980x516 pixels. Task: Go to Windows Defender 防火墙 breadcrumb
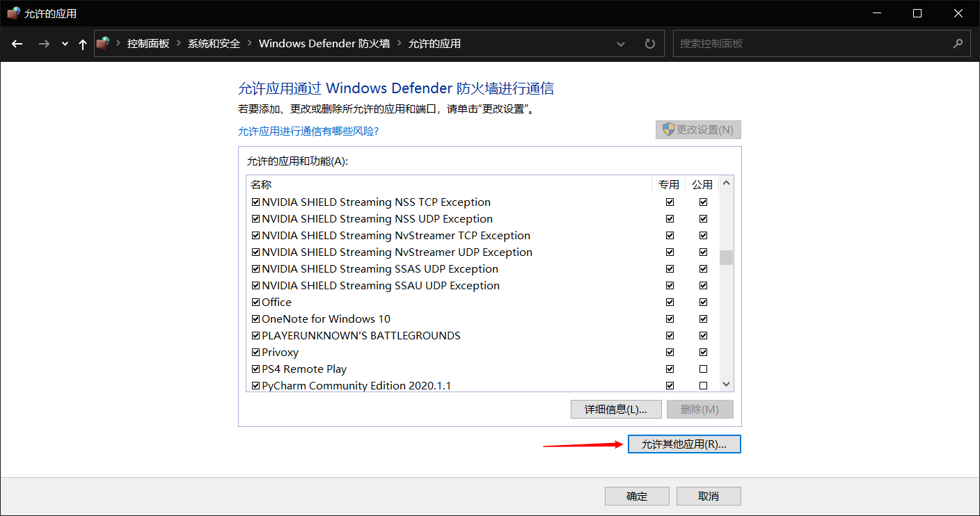324,44
